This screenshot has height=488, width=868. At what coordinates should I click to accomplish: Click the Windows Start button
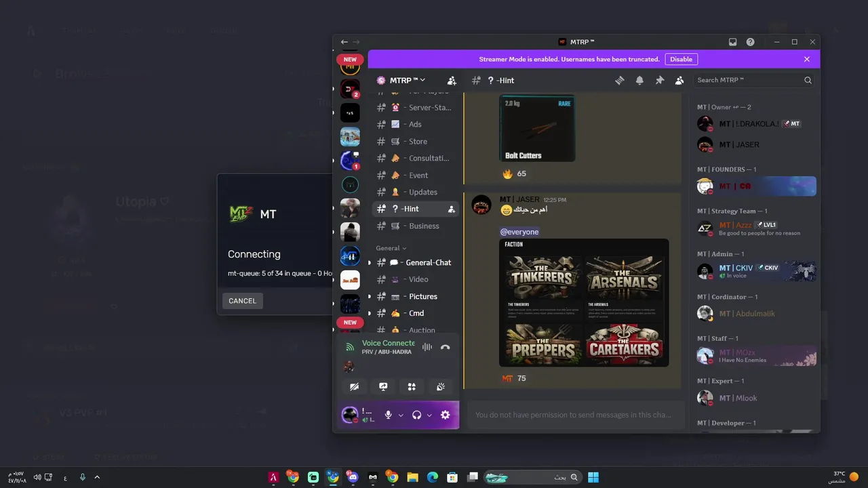[x=593, y=477]
